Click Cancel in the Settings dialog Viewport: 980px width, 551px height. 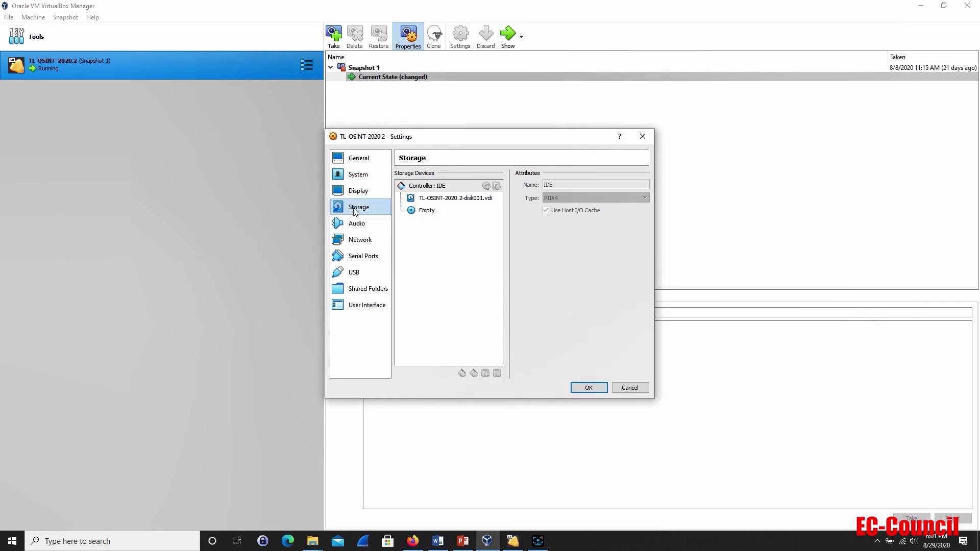(630, 388)
